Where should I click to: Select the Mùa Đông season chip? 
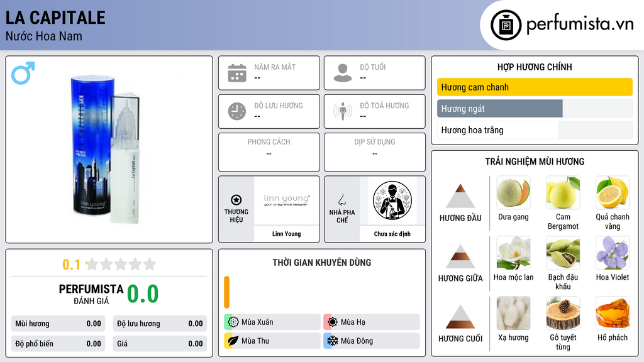pos(372,341)
